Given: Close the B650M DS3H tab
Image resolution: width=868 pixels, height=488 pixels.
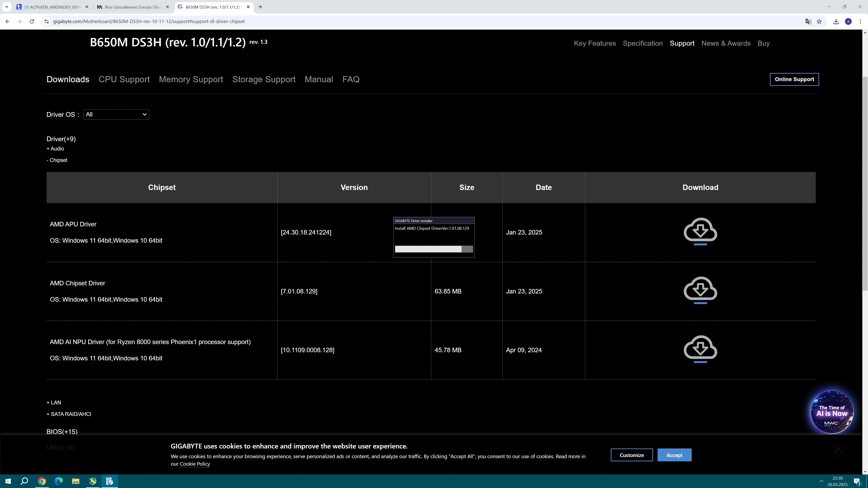Looking at the screenshot, I should click(x=248, y=7).
